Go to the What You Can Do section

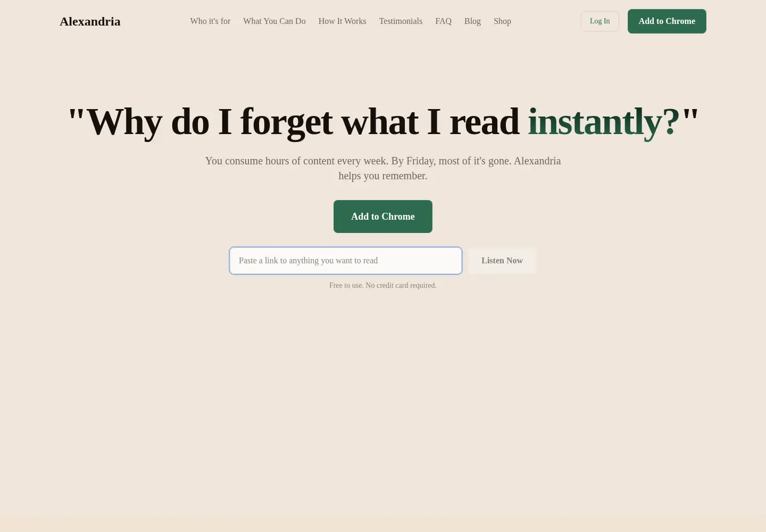click(274, 21)
